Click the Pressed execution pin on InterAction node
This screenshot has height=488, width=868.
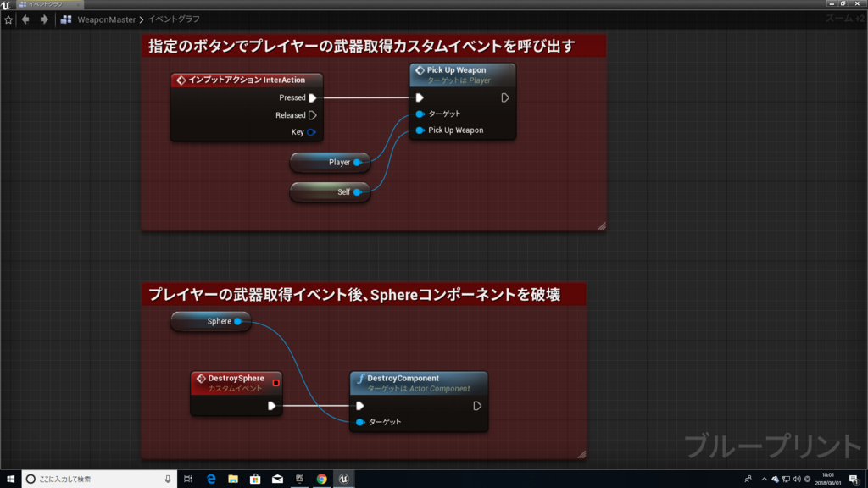pyautogui.click(x=312, y=97)
